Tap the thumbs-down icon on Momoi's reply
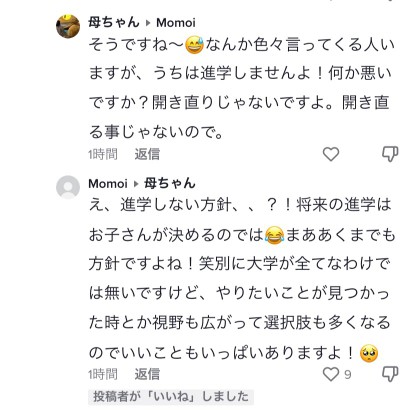This screenshot has width=414, height=411. coord(390,374)
